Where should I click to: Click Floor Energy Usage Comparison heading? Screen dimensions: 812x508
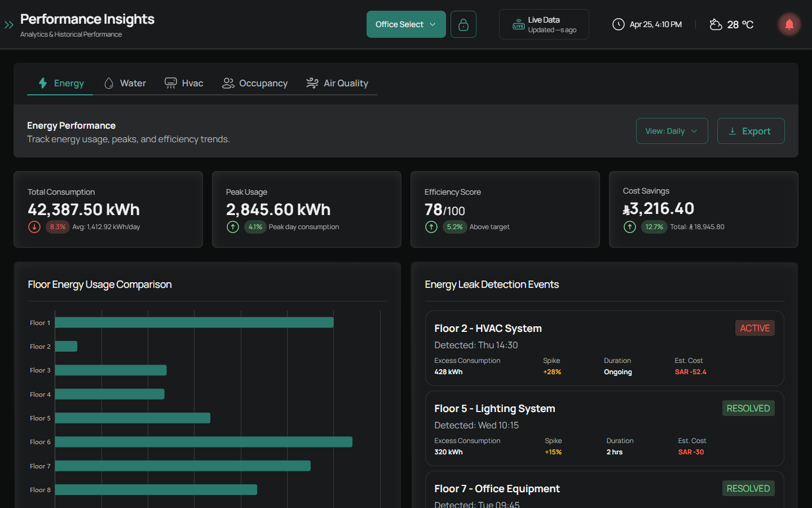pos(100,284)
